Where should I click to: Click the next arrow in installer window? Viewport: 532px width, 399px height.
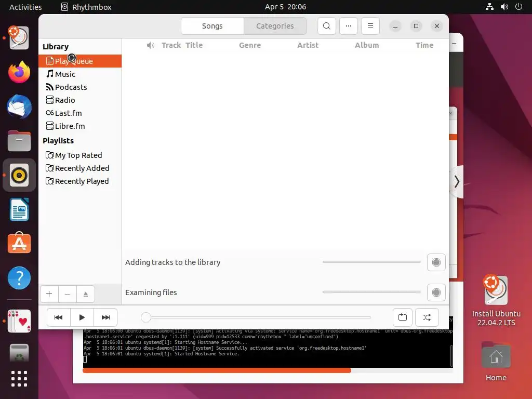(x=457, y=181)
